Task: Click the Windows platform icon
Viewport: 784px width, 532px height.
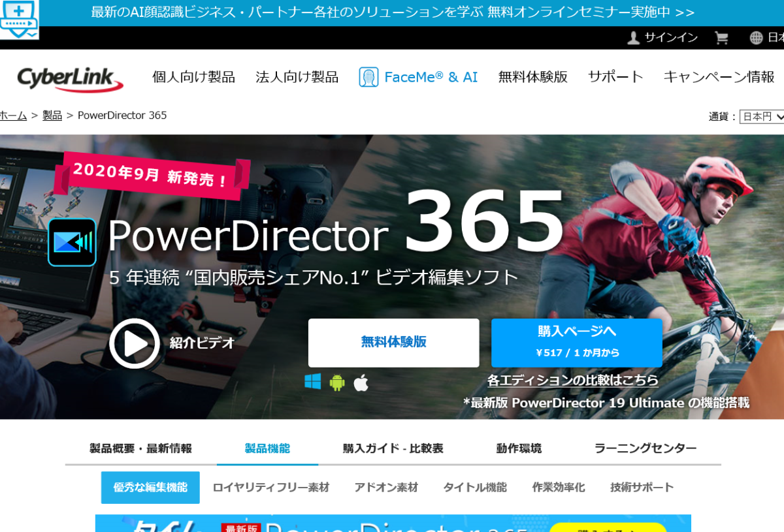Action: 313,382
